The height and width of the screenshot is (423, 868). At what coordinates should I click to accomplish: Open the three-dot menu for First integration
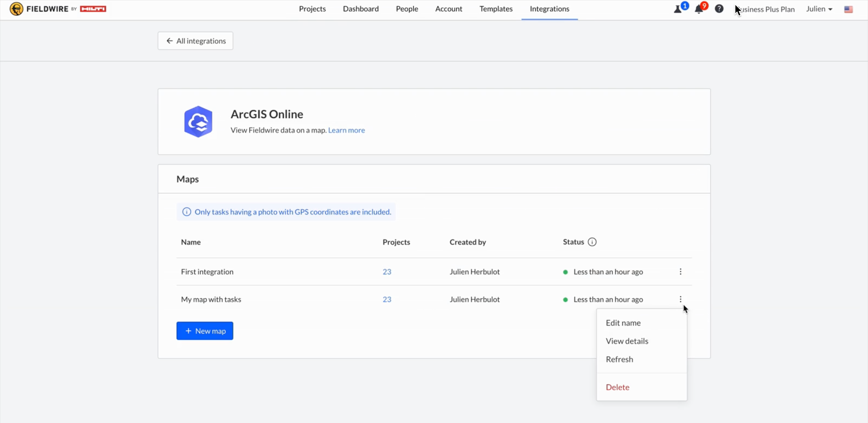click(680, 272)
